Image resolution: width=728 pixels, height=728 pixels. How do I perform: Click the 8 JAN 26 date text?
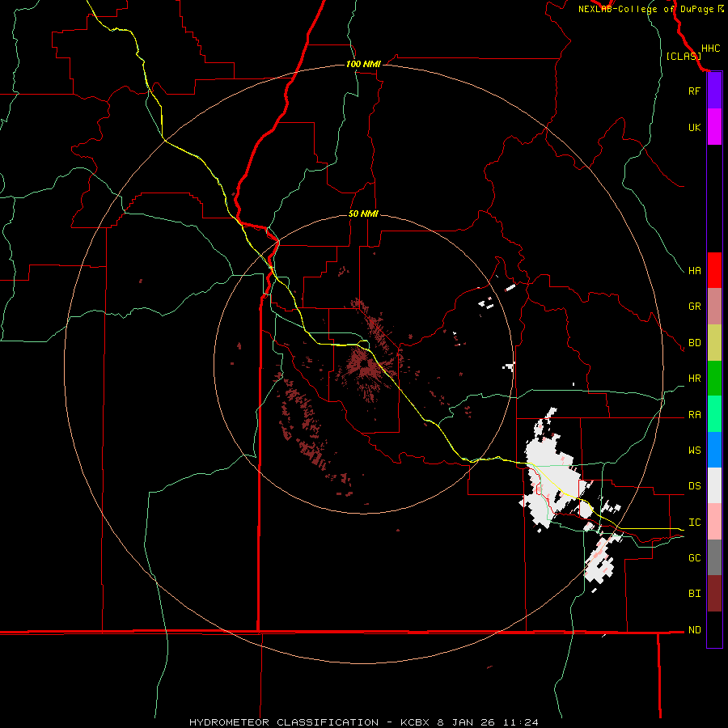[x=467, y=722]
